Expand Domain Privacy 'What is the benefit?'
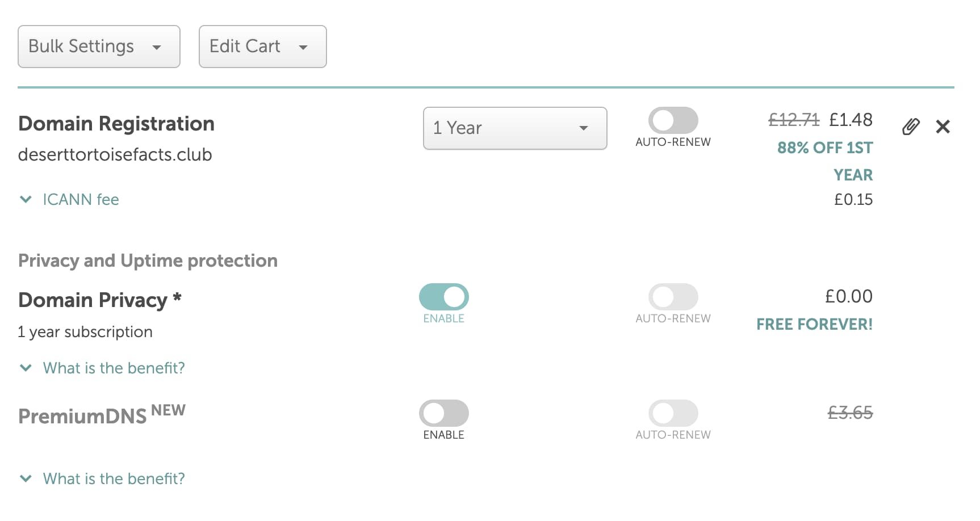Viewport: 980px width, 521px height. (114, 368)
